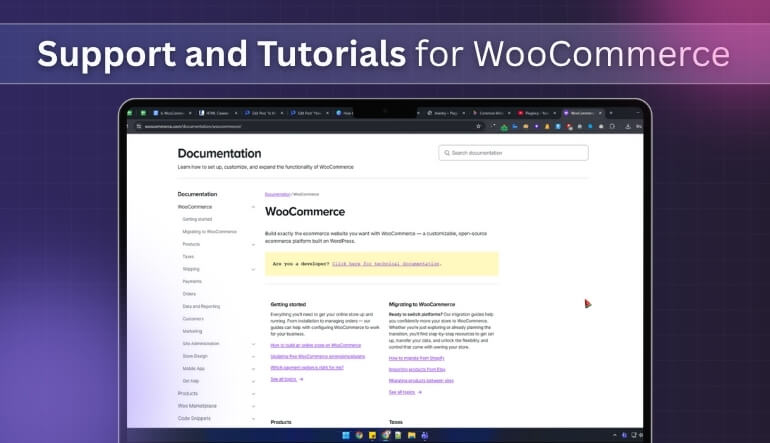
Task: Click the yellow bell extension icon in the toolbar
Action: click(x=547, y=126)
